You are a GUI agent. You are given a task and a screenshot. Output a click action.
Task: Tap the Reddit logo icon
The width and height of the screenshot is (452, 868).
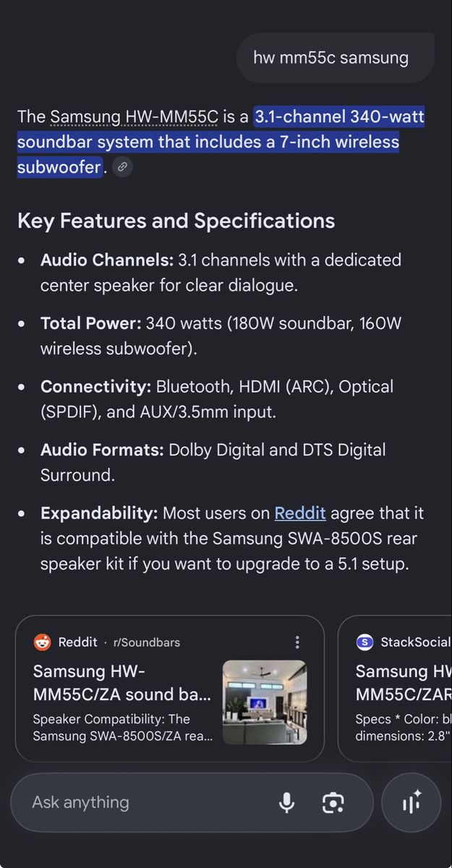[43, 642]
